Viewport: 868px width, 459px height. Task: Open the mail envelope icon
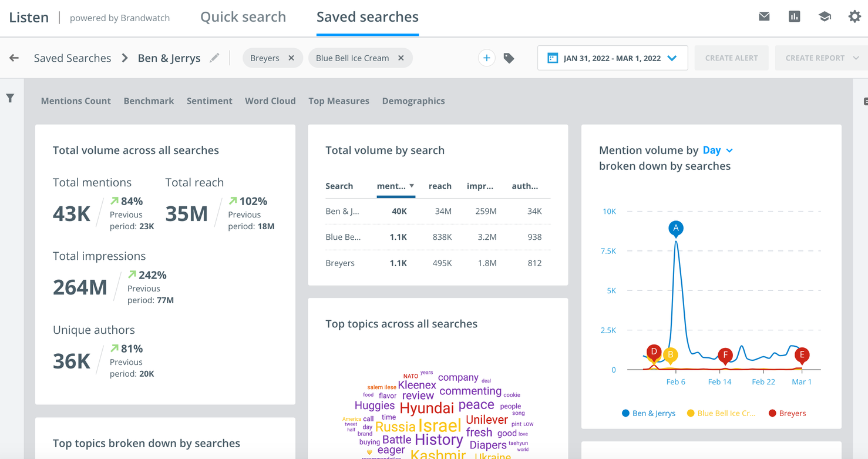[x=764, y=16]
